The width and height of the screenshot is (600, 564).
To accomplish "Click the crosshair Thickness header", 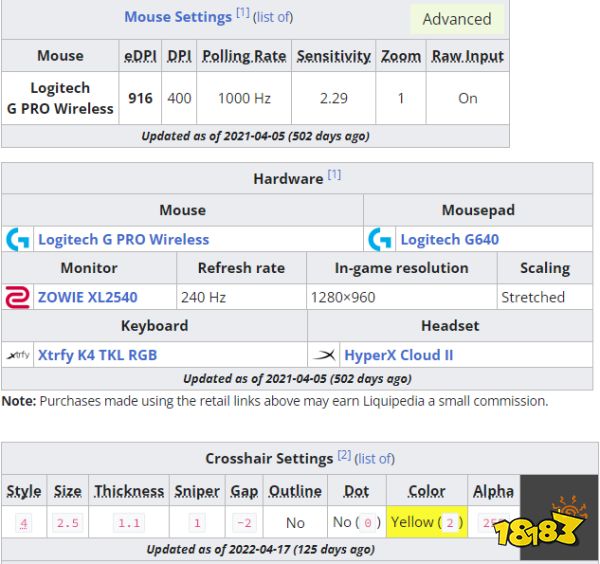I will (x=129, y=491).
